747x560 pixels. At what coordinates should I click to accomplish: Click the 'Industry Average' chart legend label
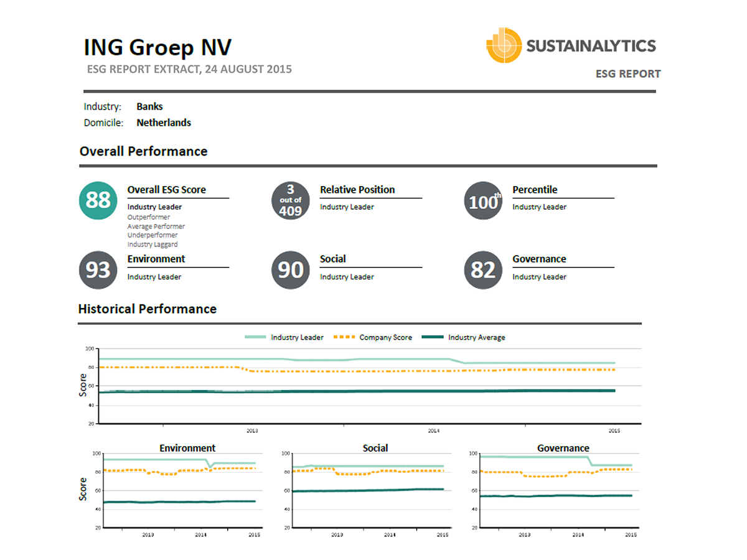477,337
